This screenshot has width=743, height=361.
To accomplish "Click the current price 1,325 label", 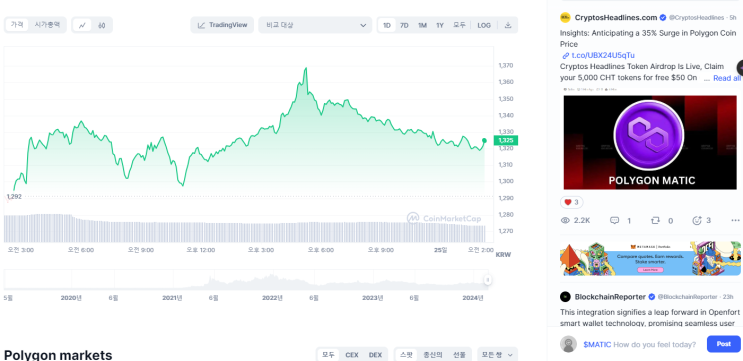I will (x=506, y=140).
